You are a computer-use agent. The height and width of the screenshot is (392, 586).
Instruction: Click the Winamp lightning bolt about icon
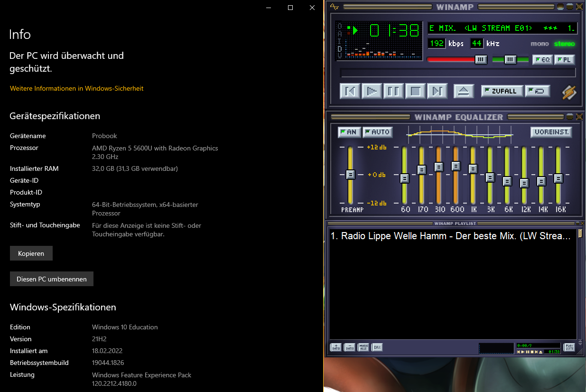tap(569, 92)
